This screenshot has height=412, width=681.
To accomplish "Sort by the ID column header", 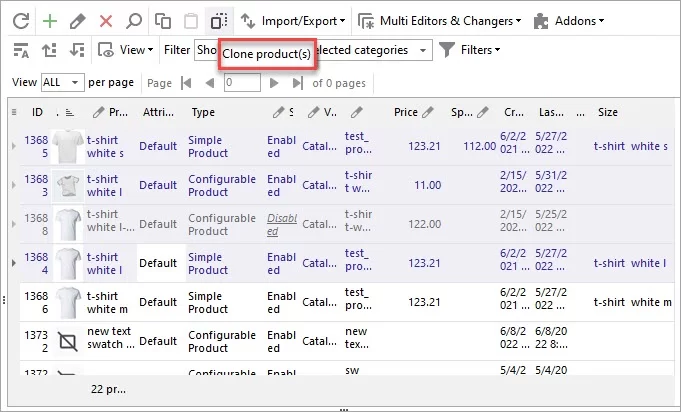I will [x=37, y=112].
